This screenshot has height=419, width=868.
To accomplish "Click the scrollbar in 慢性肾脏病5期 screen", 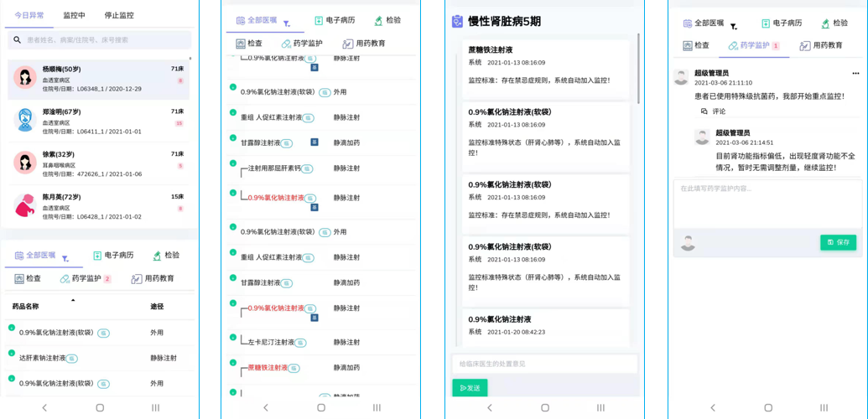I will click(x=638, y=68).
